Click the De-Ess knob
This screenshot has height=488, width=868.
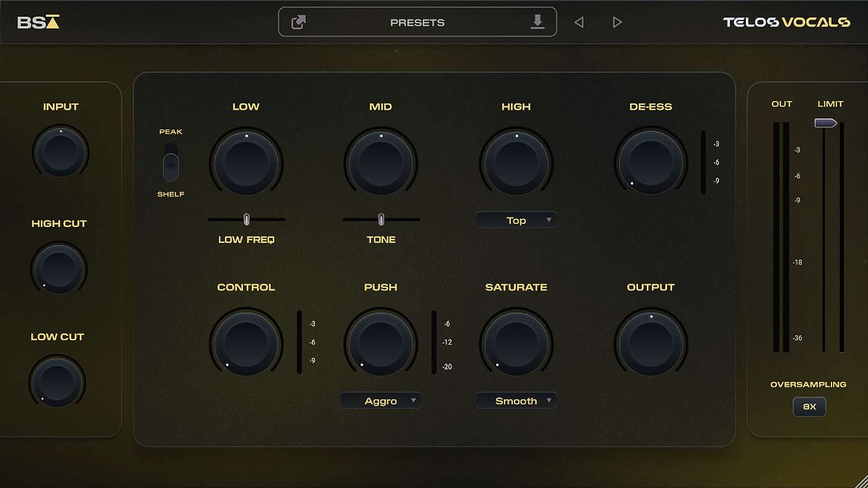coord(650,162)
